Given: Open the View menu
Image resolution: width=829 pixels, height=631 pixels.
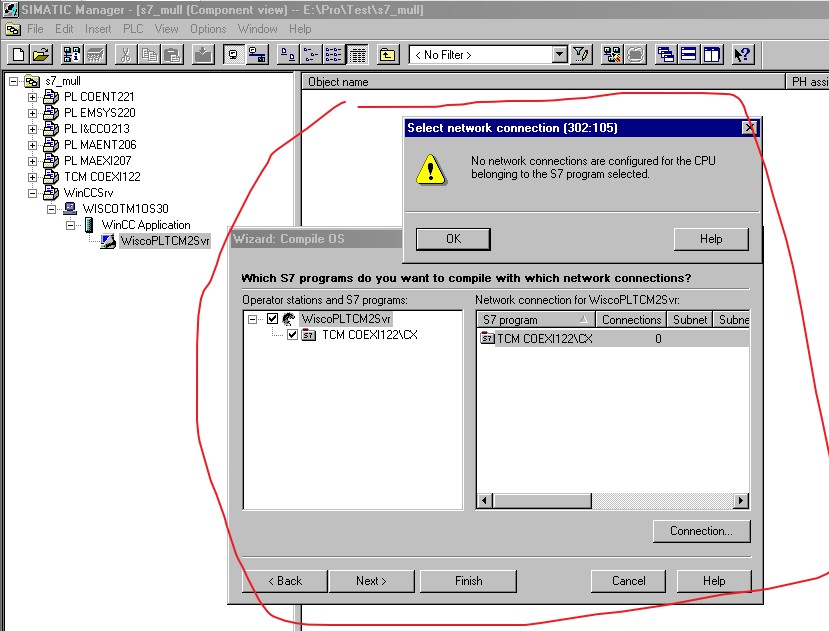Looking at the screenshot, I should (167, 29).
